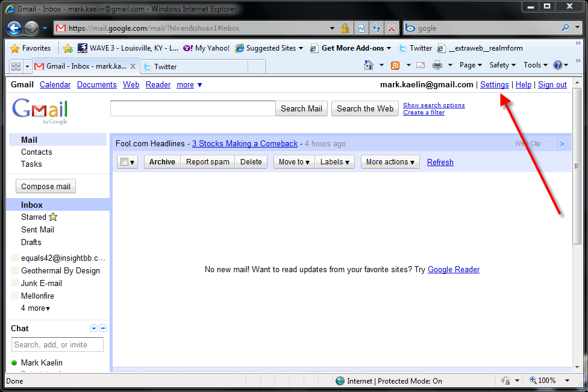
Task: Click the browser Forward arrow button
Action: 31,28
